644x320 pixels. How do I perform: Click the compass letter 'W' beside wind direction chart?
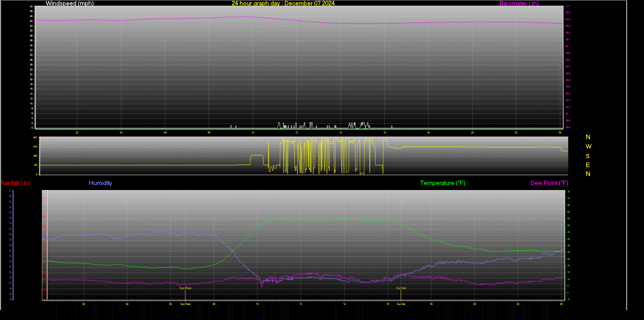[588, 146]
